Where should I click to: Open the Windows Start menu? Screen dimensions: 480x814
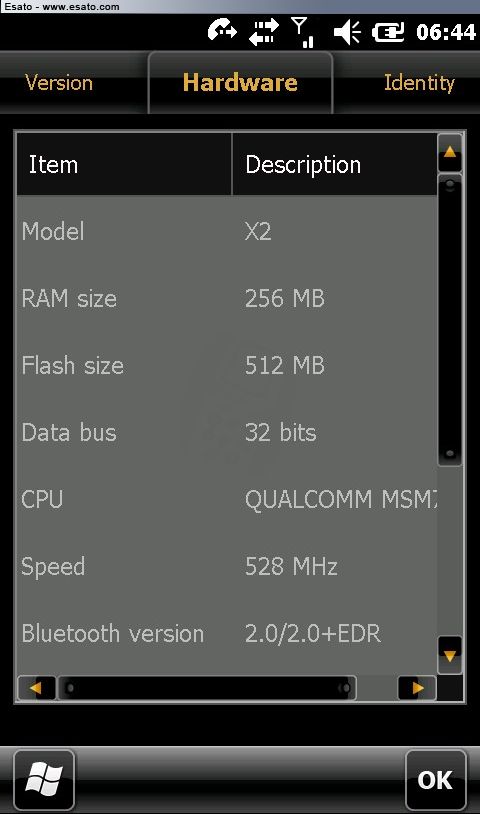tap(44, 779)
